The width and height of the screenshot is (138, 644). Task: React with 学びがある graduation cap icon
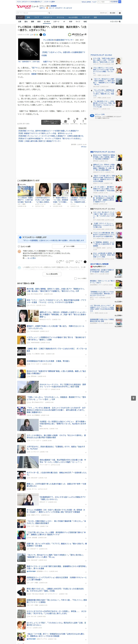point(66,121)
